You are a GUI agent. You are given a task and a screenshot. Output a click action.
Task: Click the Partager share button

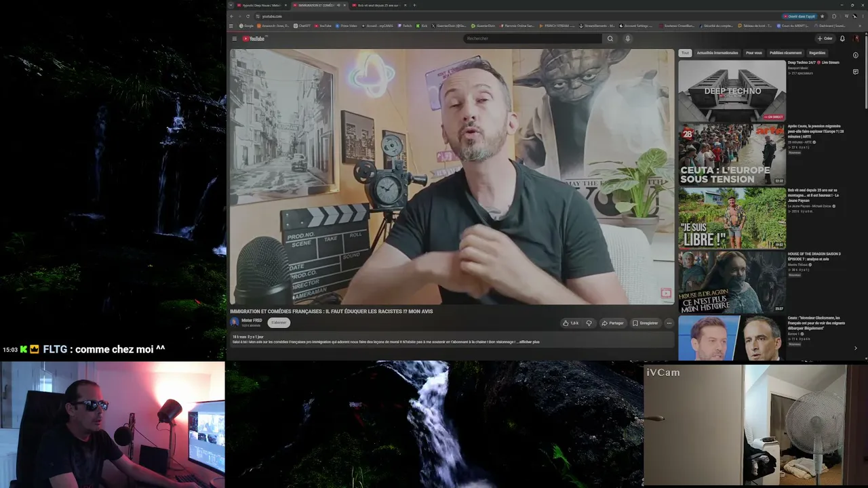612,323
